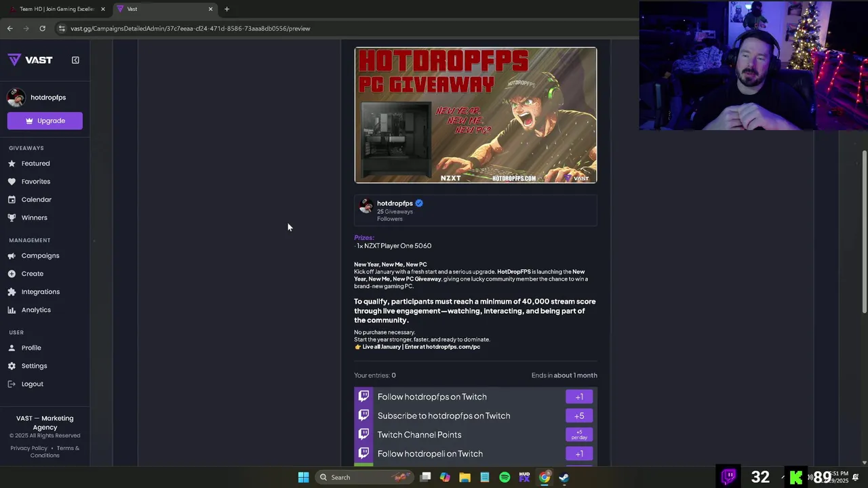The image size is (868, 488).
Task: Click the VAST logo in the sidebar
Action: (x=30, y=60)
